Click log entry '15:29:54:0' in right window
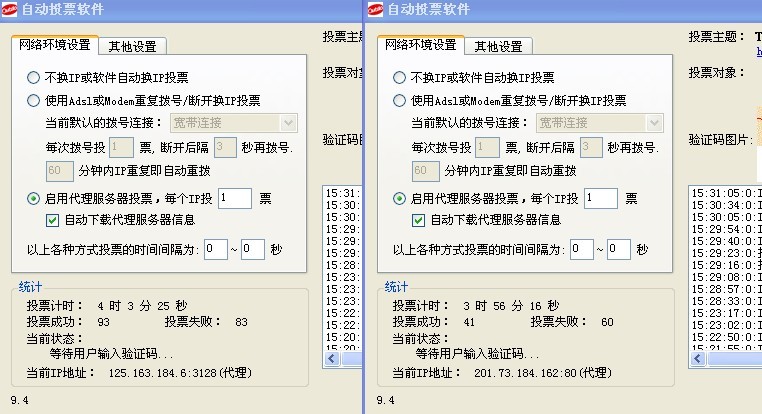The image size is (762, 414). coord(727,229)
